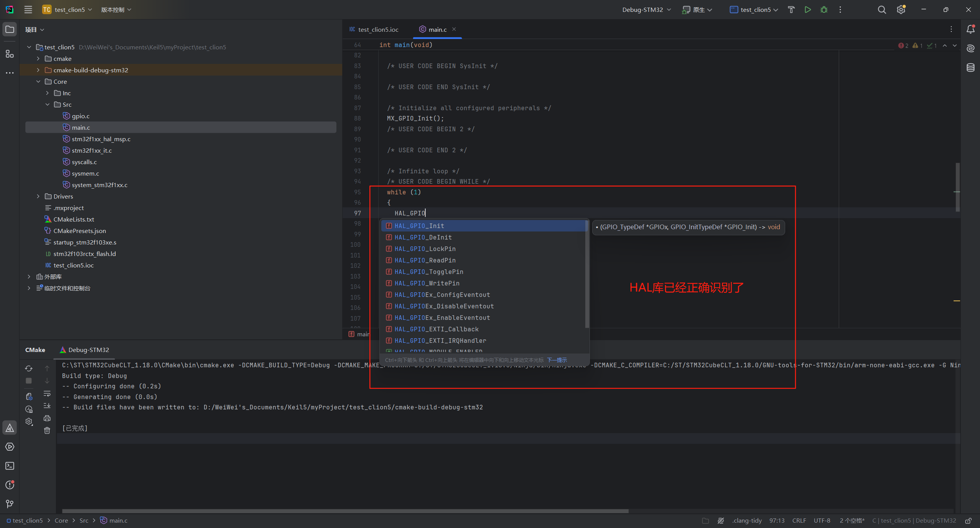
Task: Select HAL_GPIO_TogglePin from the completion list
Action: pos(429,272)
